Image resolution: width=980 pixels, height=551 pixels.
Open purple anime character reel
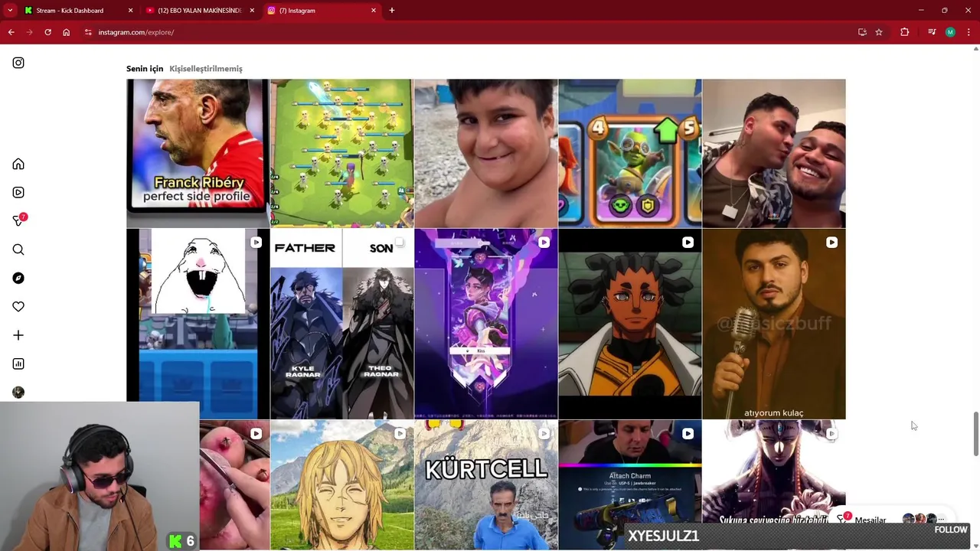coord(485,324)
